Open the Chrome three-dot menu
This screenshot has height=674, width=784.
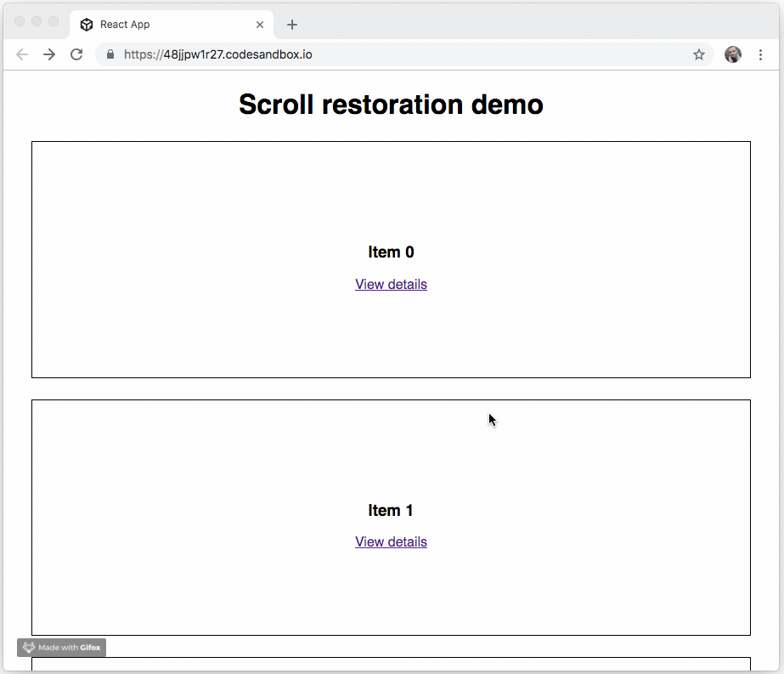[x=760, y=54]
